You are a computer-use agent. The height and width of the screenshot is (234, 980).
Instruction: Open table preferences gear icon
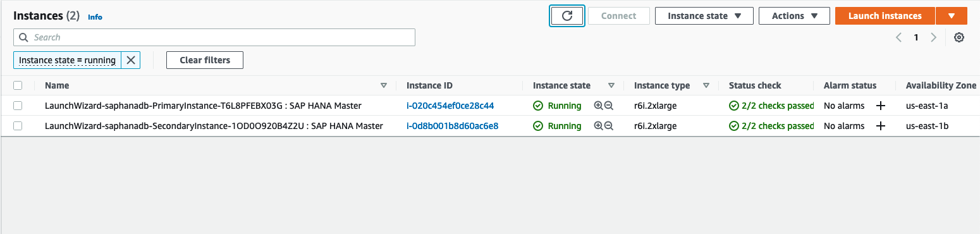(959, 37)
